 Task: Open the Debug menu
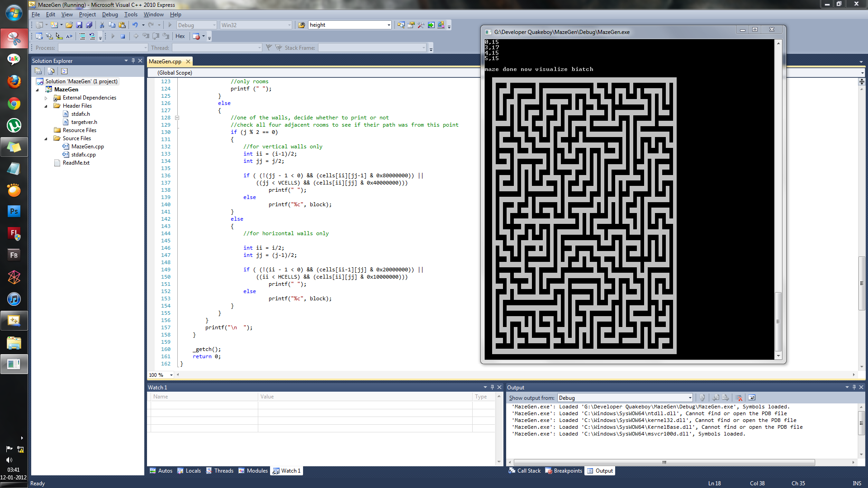[110, 14]
